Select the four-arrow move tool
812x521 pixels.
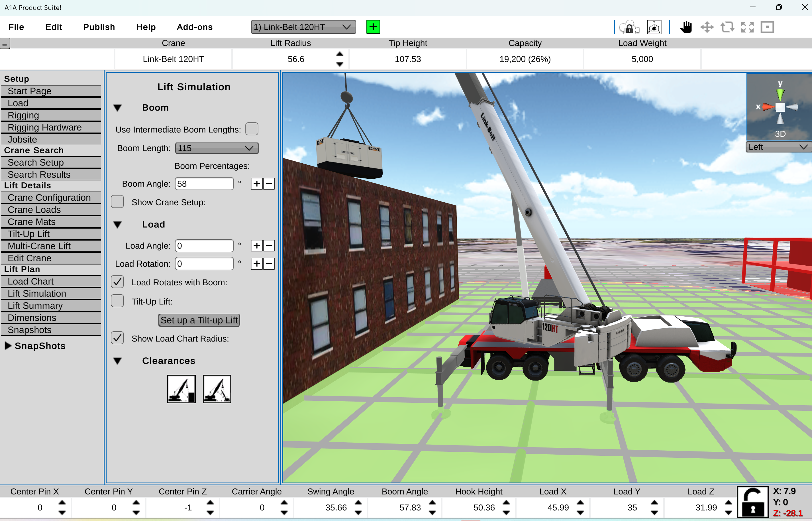[x=707, y=27]
